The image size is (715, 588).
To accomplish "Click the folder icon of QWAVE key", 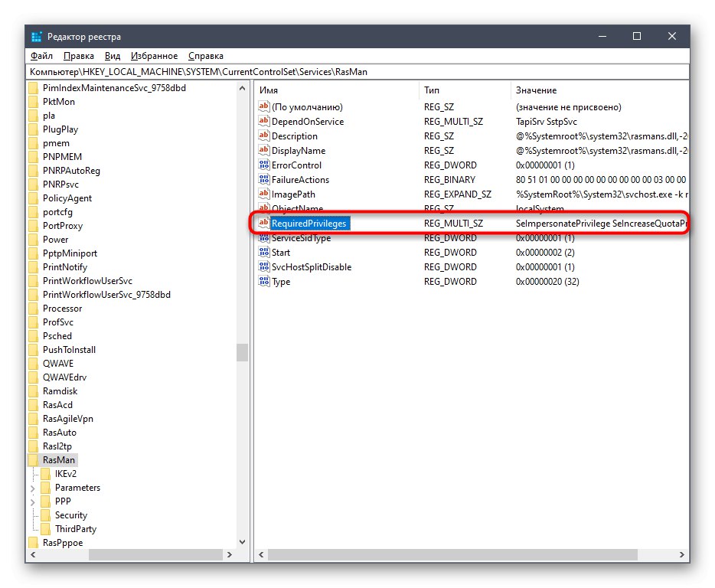I will pyautogui.click(x=33, y=364).
